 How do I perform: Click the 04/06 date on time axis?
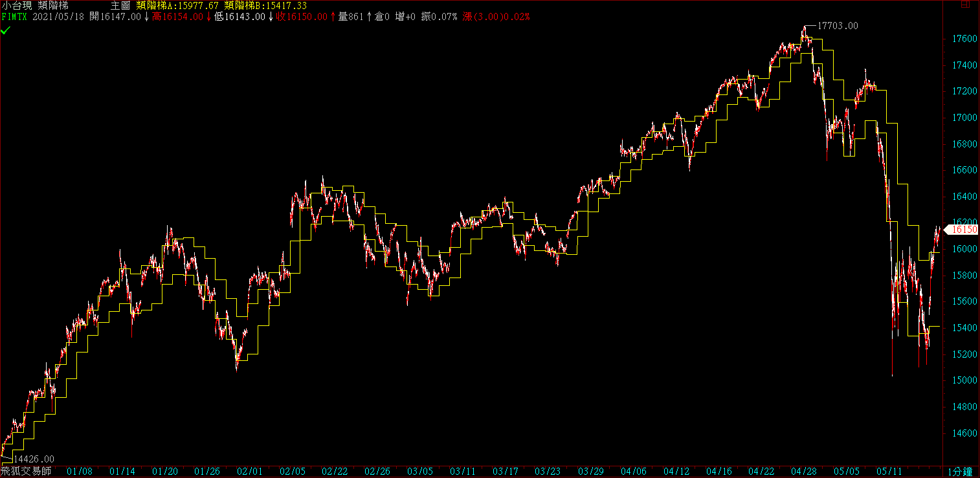pos(633,472)
